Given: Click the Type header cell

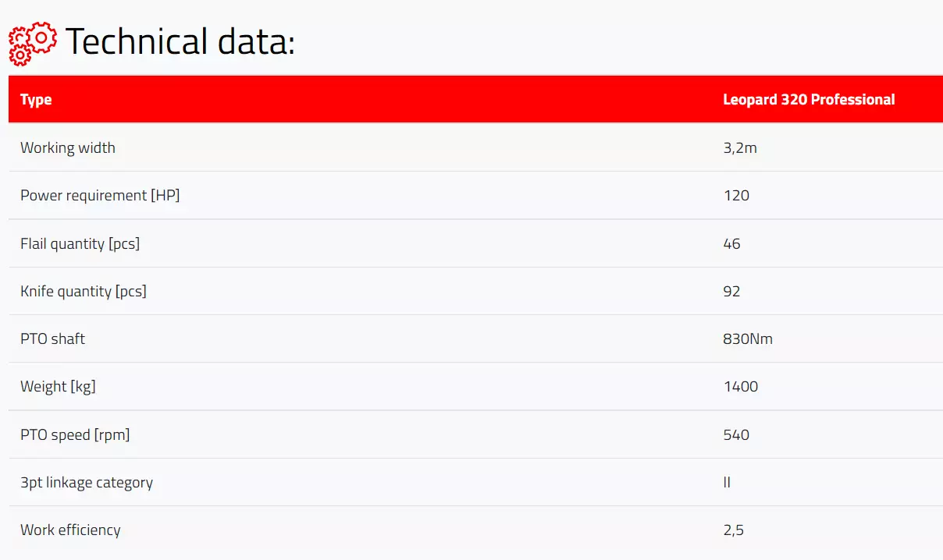Looking at the screenshot, I should pyautogui.click(x=36, y=100).
